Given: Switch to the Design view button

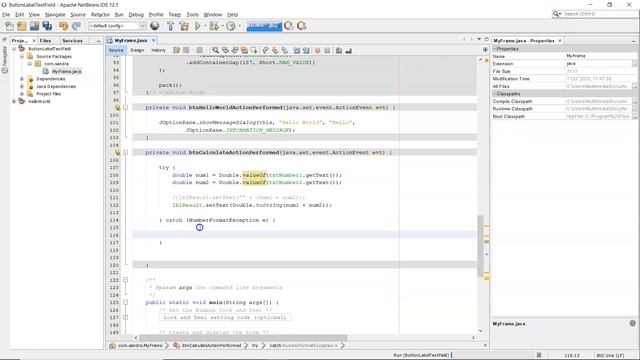Looking at the screenshot, I should pos(137,50).
